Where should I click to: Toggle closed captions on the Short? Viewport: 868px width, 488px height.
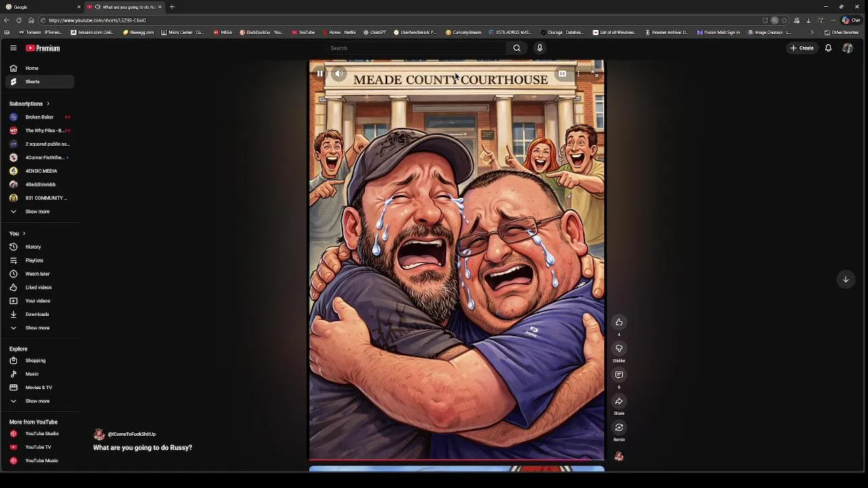562,74
